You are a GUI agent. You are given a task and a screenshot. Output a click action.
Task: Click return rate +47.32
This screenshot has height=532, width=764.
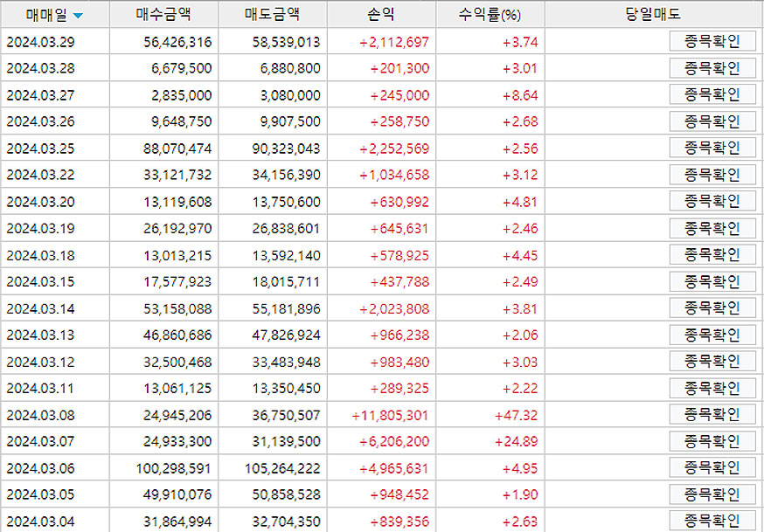tap(516, 415)
